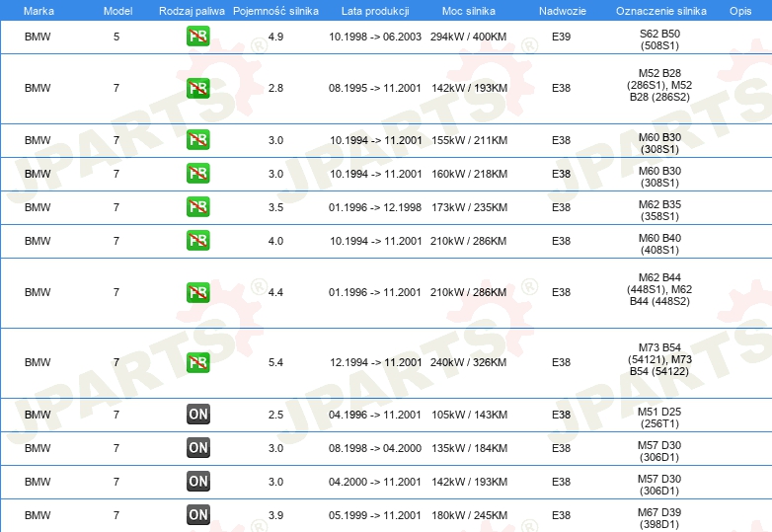Viewport: 772px width, 532px height.
Task: Click the Moc silnika column header
Action: 469,11
